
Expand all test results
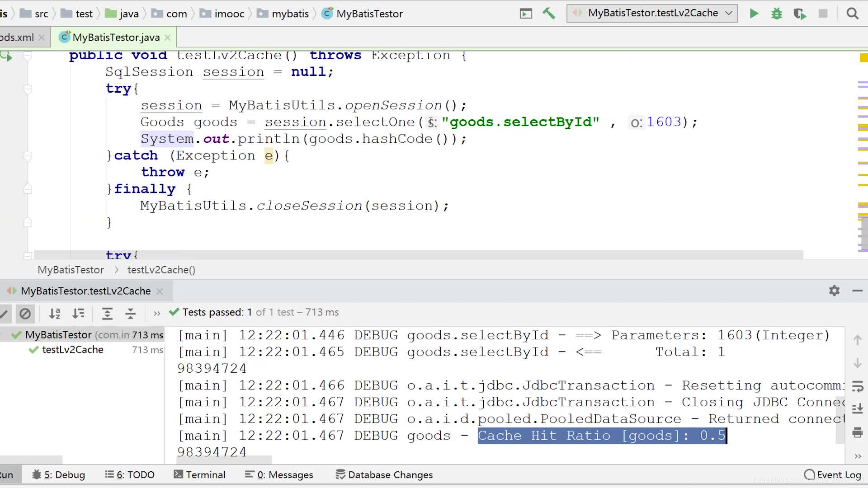pos(107,313)
